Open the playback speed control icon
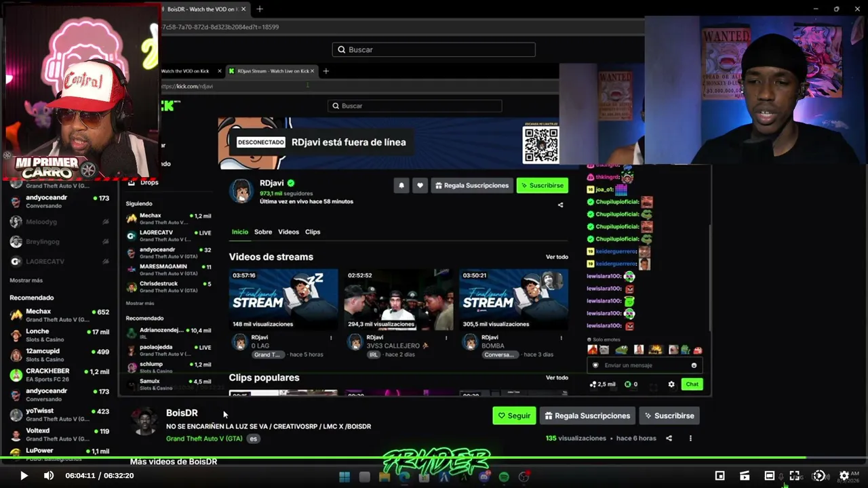868x488 pixels. [819, 476]
